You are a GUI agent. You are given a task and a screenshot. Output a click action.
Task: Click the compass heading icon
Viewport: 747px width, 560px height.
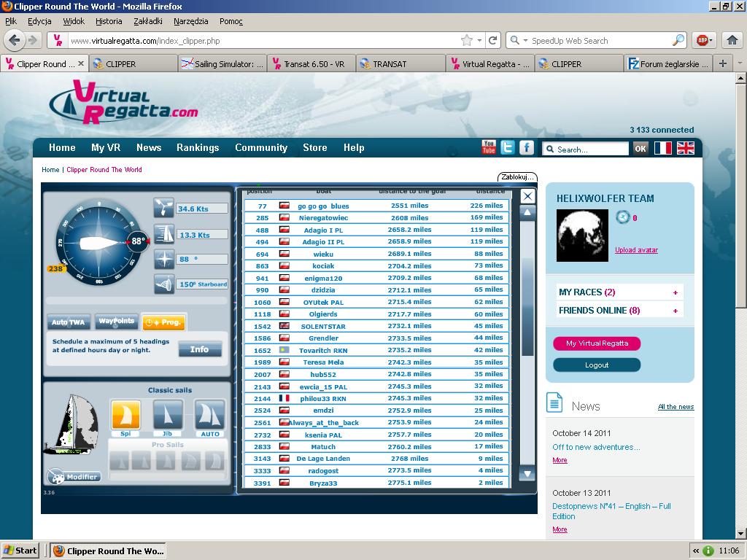[x=163, y=259]
